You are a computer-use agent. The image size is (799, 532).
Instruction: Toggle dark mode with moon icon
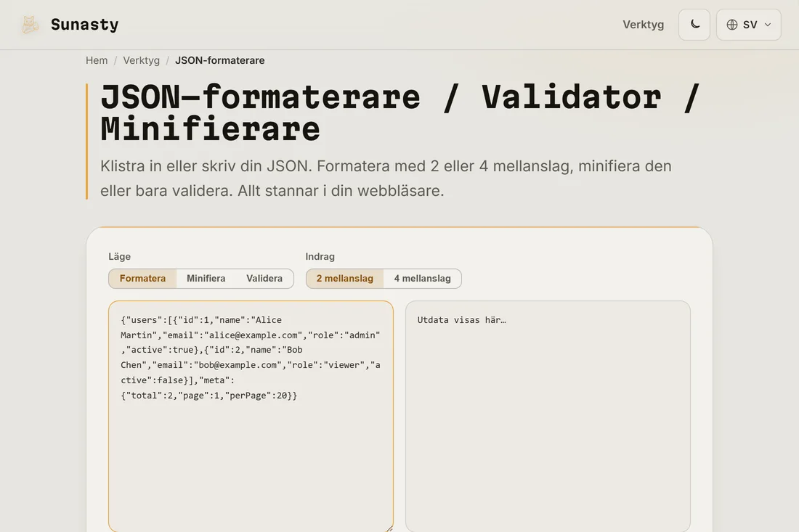pos(694,25)
